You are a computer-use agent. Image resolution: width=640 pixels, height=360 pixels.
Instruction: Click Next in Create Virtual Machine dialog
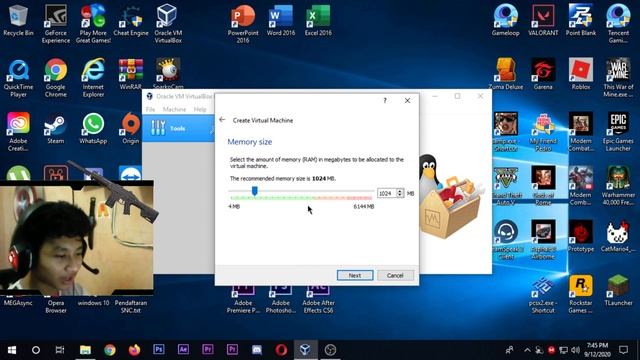[x=355, y=276]
